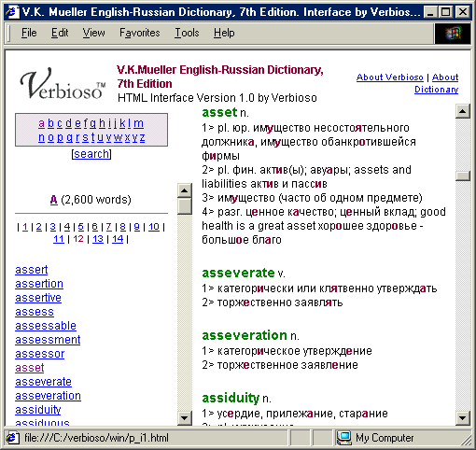Click the definitions pane scroll down arrow
Viewport: 476px width, 450px height.
click(463, 418)
